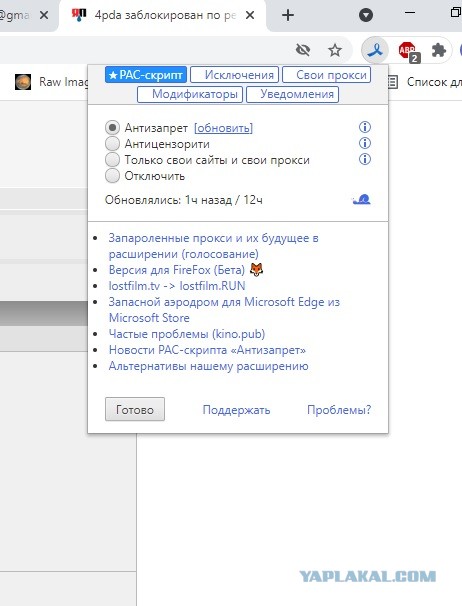Screen dimensions: 462x606
Task: Open the Raw Images bookmark with Mars icon
Action: click(x=51, y=82)
